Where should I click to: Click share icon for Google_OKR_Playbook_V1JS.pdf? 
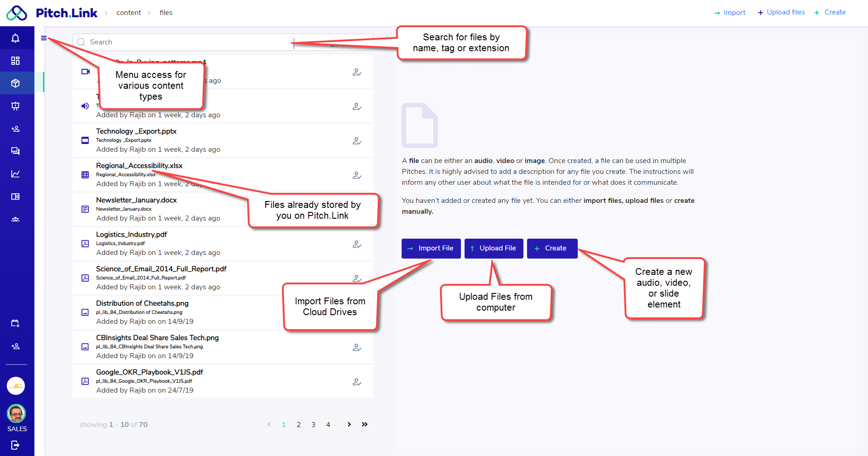coord(357,382)
